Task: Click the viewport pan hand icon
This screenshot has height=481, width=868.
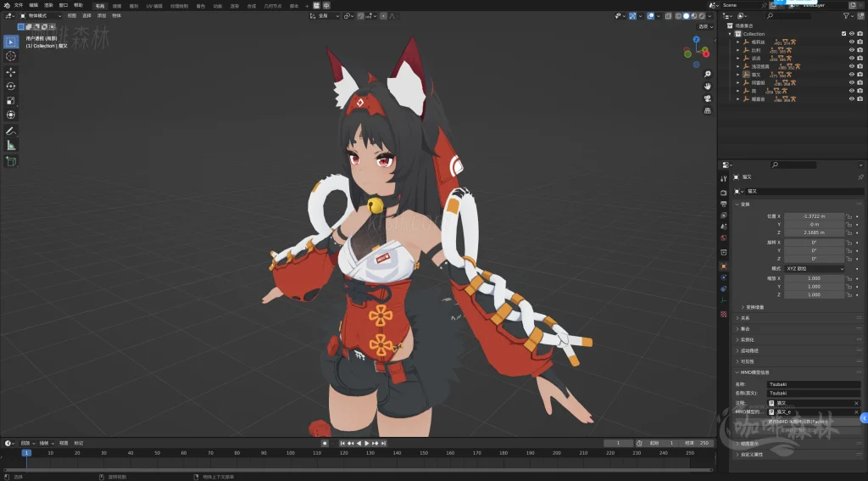Action: [708, 86]
